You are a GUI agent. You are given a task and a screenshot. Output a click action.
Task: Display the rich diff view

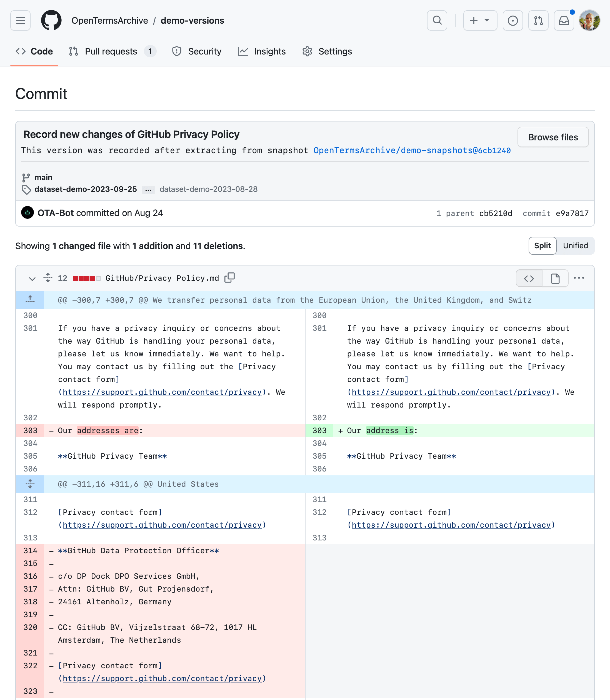[555, 278]
